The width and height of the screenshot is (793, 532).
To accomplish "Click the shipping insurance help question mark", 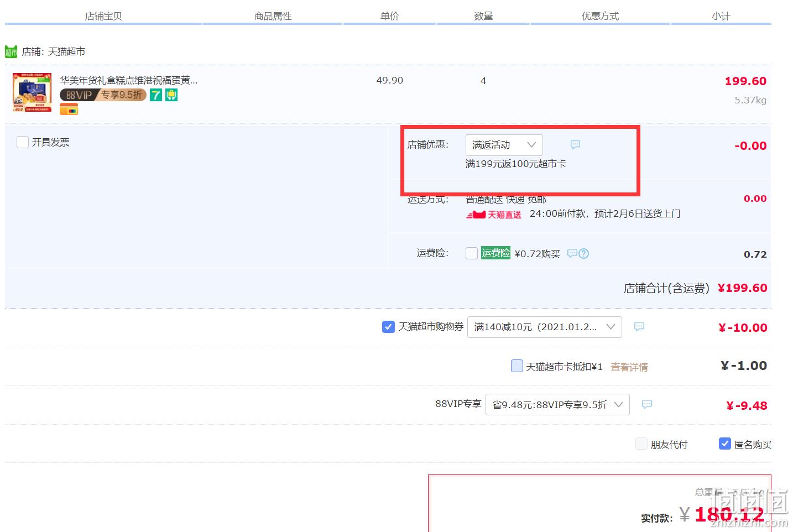I will (584, 254).
